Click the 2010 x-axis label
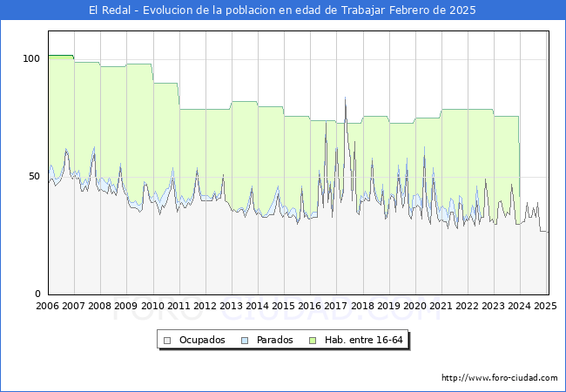Image resolution: width=566 pixels, height=392 pixels. tap(152, 306)
